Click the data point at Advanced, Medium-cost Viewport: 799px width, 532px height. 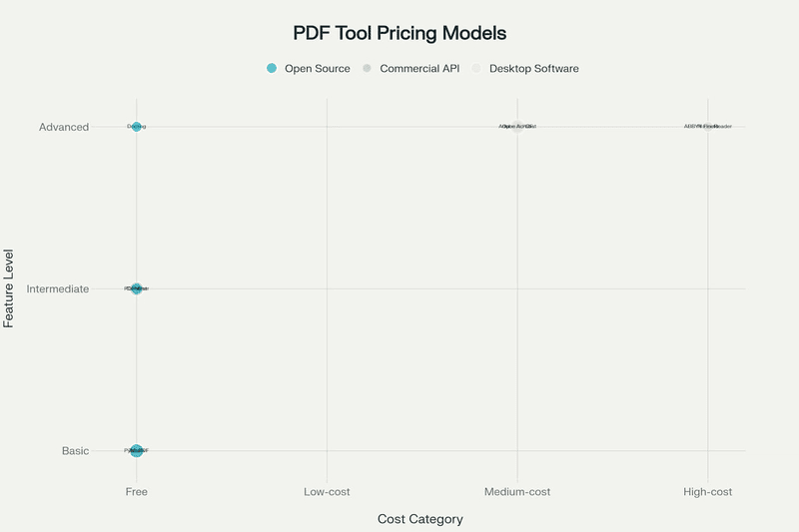coord(517,127)
